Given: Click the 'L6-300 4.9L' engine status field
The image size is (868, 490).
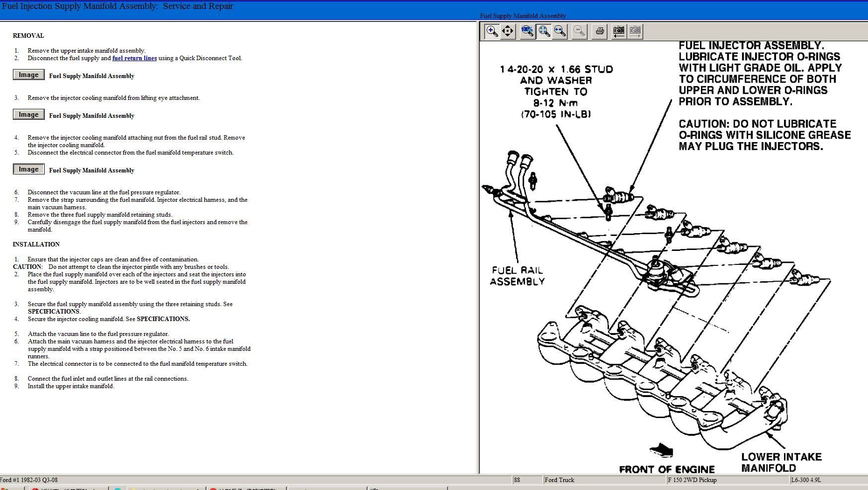Looking at the screenshot, I should pyautogui.click(x=806, y=480).
